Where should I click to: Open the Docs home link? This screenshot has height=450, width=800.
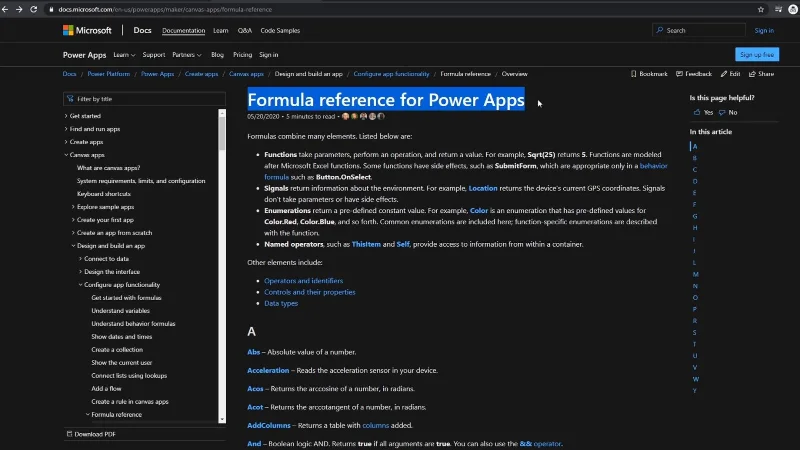142,31
